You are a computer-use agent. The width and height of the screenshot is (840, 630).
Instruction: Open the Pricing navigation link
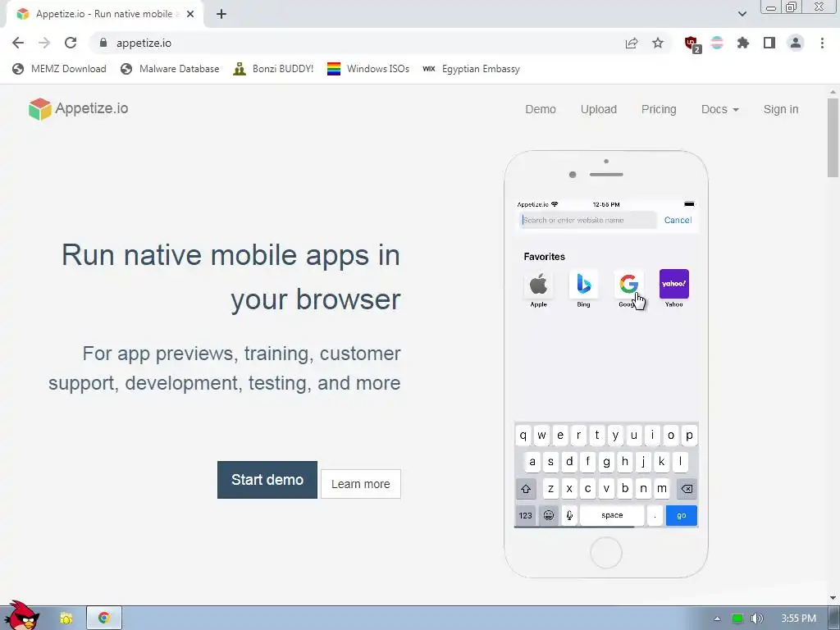[x=659, y=109]
